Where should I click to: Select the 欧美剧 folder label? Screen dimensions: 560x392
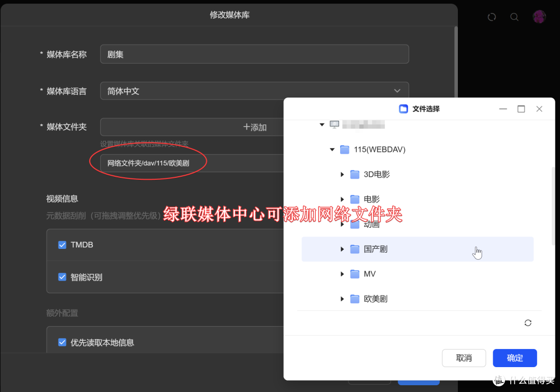click(x=375, y=299)
